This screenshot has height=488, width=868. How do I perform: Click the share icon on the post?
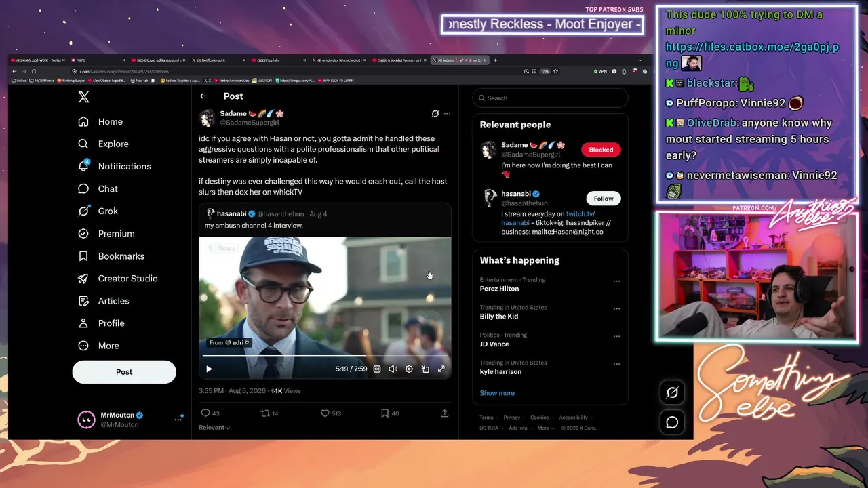(x=444, y=413)
